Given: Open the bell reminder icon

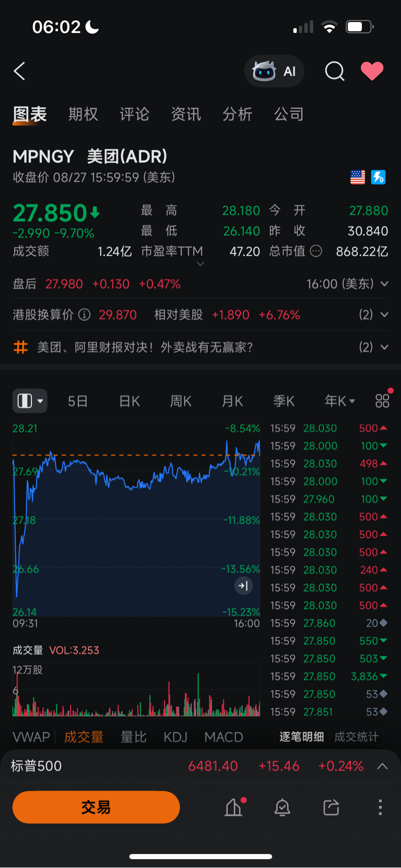Looking at the screenshot, I should click(282, 807).
